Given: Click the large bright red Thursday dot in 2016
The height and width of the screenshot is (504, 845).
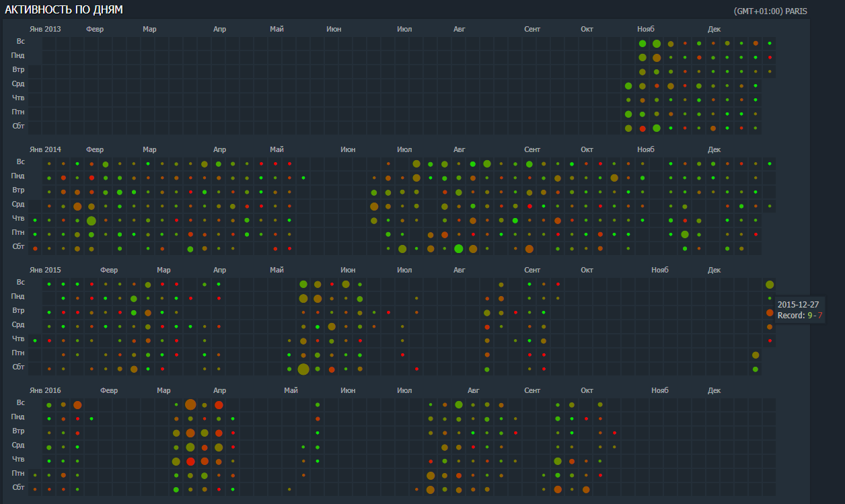Looking at the screenshot, I should tap(190, 462).
